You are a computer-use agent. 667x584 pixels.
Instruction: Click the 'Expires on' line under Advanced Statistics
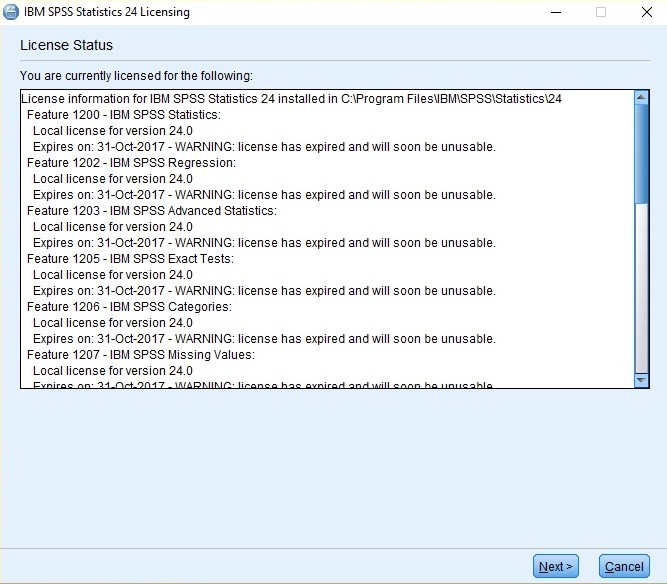pos(264,243)
